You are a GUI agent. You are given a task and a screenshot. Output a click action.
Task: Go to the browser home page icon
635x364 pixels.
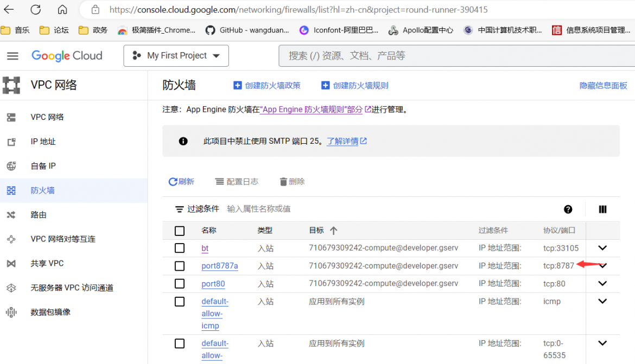(62, 9)
